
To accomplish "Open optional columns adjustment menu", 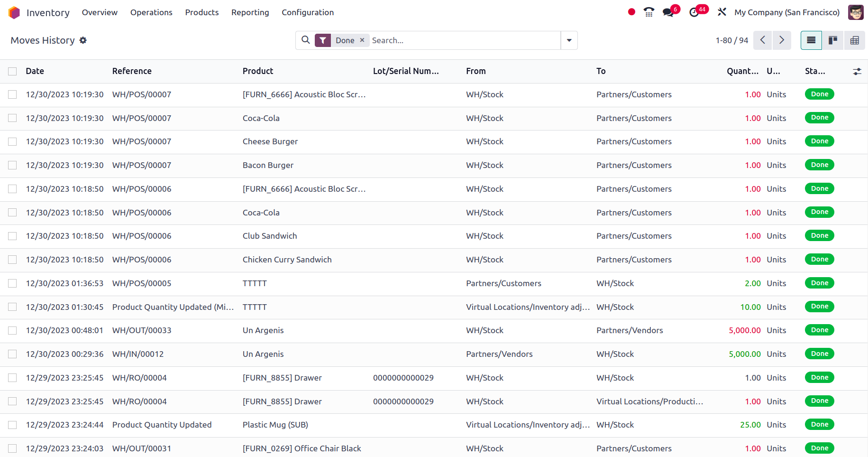I will (857, 71).
